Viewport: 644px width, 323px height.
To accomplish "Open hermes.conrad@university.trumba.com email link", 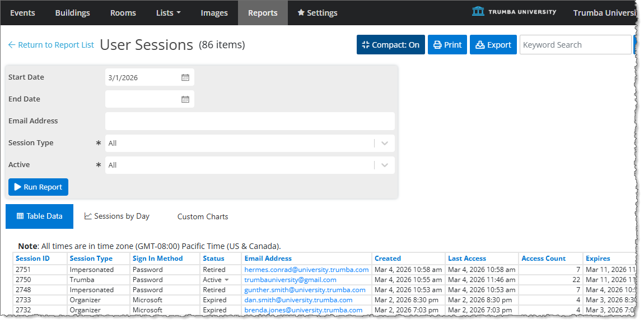I will tap(306, 270).
